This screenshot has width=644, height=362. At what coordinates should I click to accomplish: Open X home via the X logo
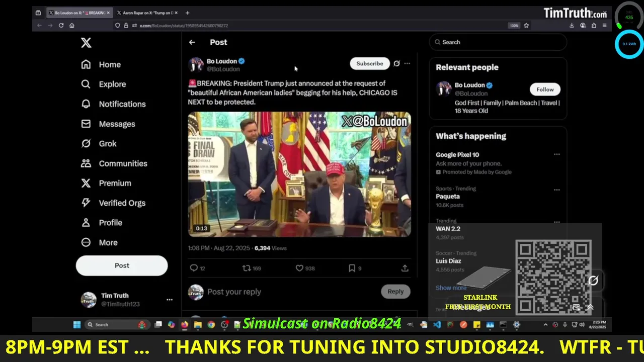pos(86,43)
